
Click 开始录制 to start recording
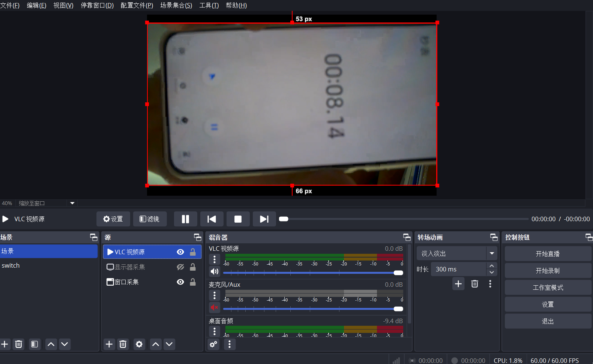coord(548,271)
